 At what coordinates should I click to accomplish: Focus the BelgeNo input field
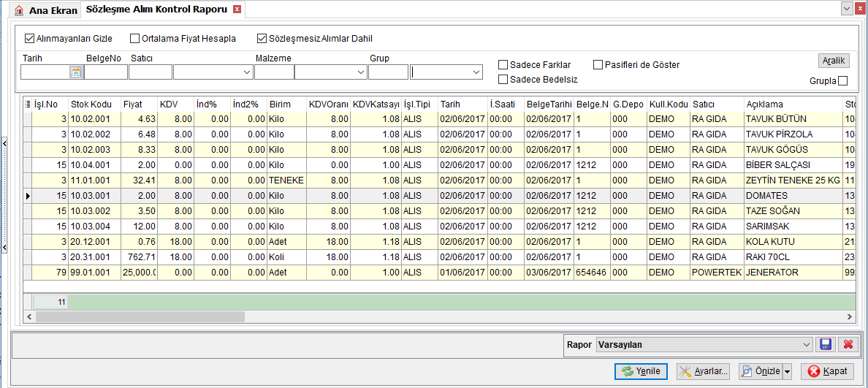[106, 72]
